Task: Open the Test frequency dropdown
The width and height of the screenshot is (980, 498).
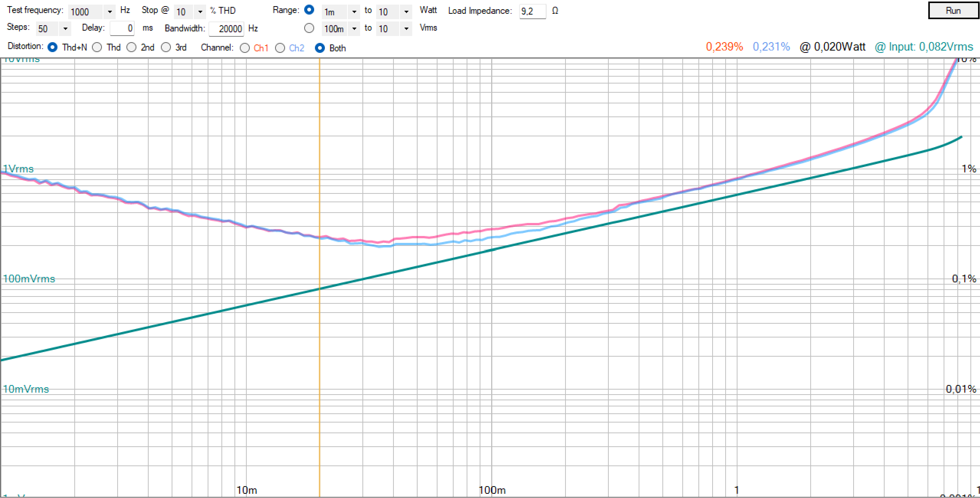Action: point(110,12)
